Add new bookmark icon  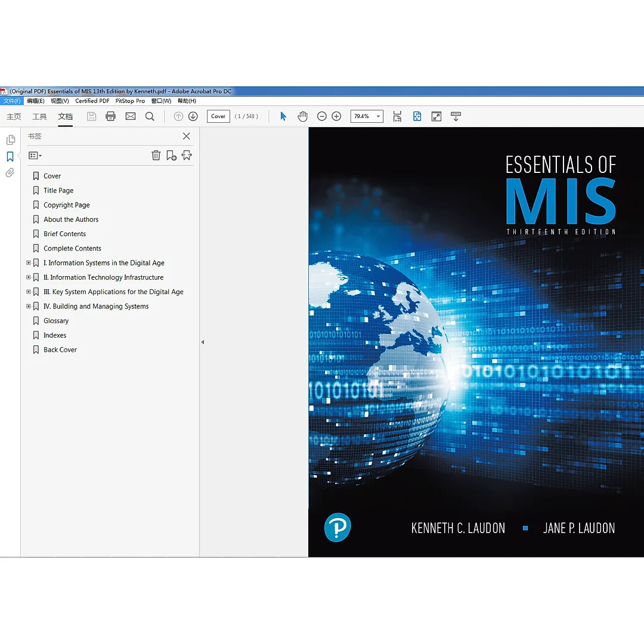(171, 155)
